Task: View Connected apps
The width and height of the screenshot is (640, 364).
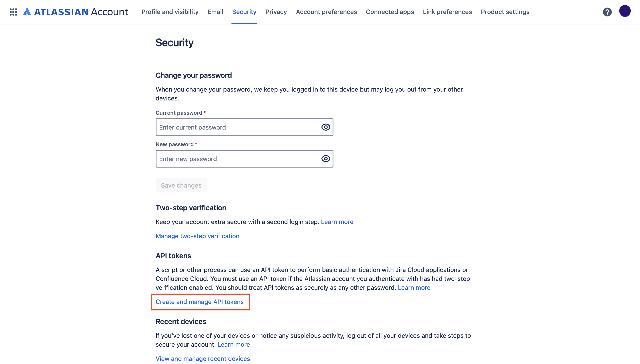Action: point(390,12)
